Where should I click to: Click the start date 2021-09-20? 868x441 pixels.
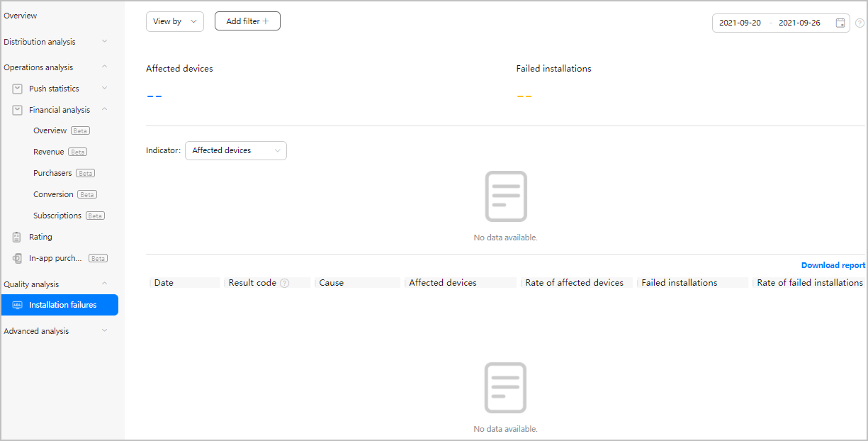(740, 22)
